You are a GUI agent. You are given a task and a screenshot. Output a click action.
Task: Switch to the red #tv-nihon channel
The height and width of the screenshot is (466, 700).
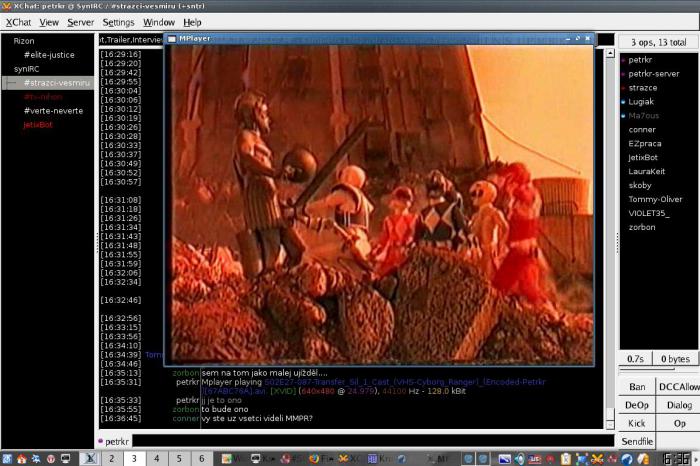point(43,97)
